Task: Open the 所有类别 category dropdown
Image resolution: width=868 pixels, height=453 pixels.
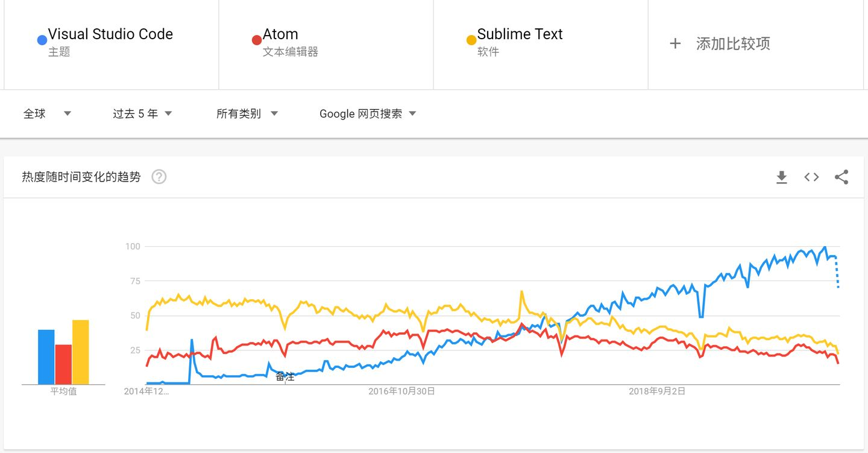Action: (247, 113)
